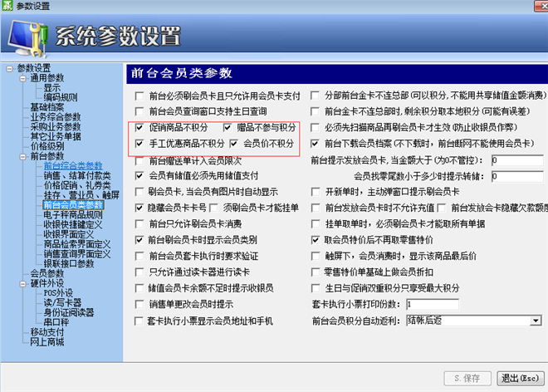The width and height of the screenshot is (548, 392).
Task: Open the 前台综合类参数 link
Action: 73,166
